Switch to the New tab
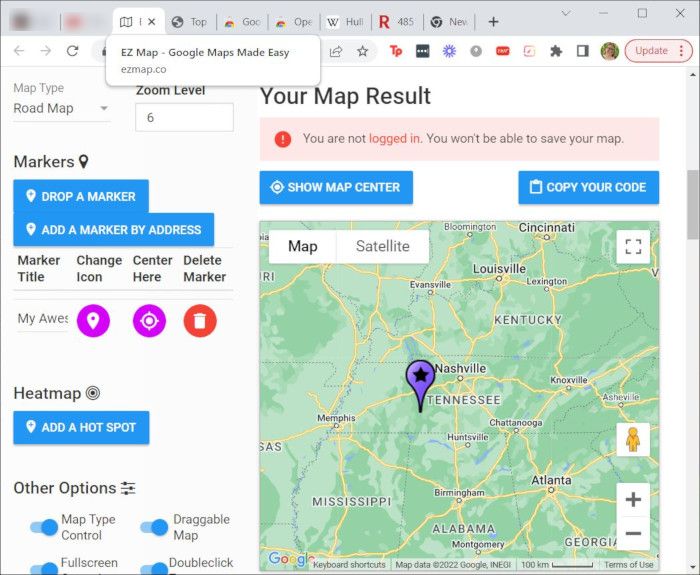Screen dimensions: 700x575 449,21
